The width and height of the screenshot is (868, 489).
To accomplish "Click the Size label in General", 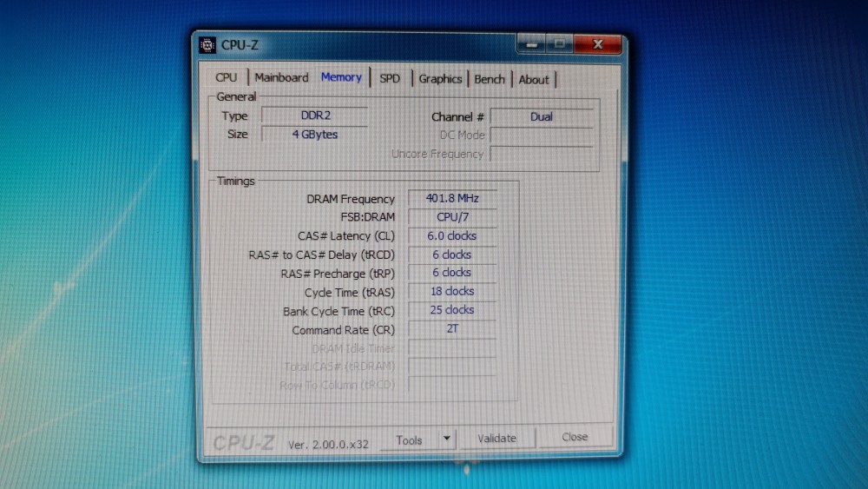I will (x=238, y=134).
